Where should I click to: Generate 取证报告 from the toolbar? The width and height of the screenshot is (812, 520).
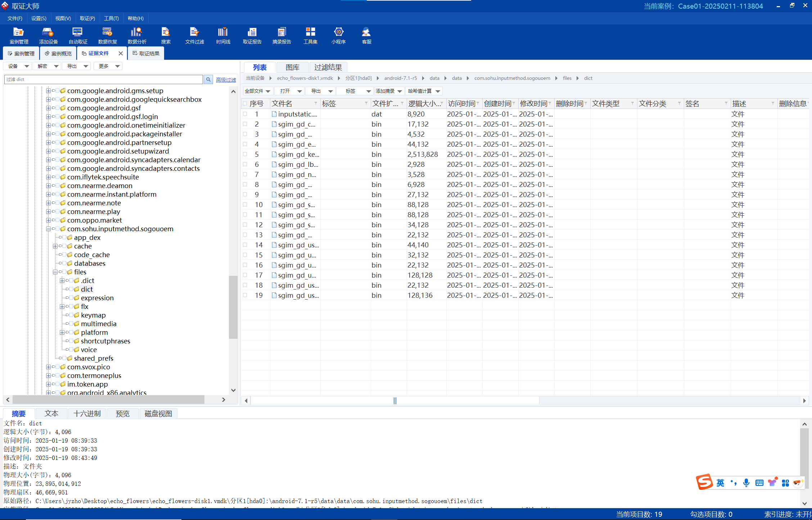(x=252, y=36)
